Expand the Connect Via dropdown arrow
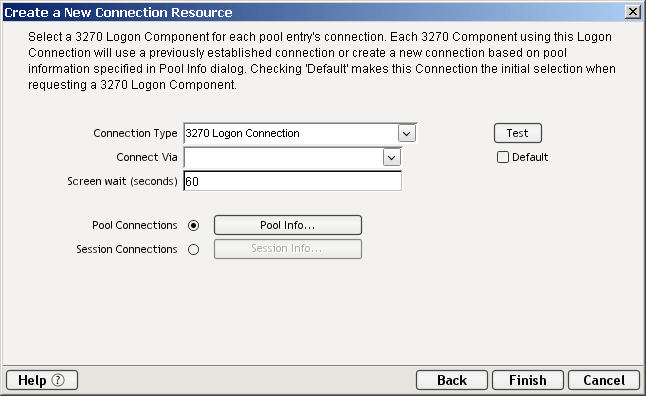646x396 pixels. (x=391, y=157)
